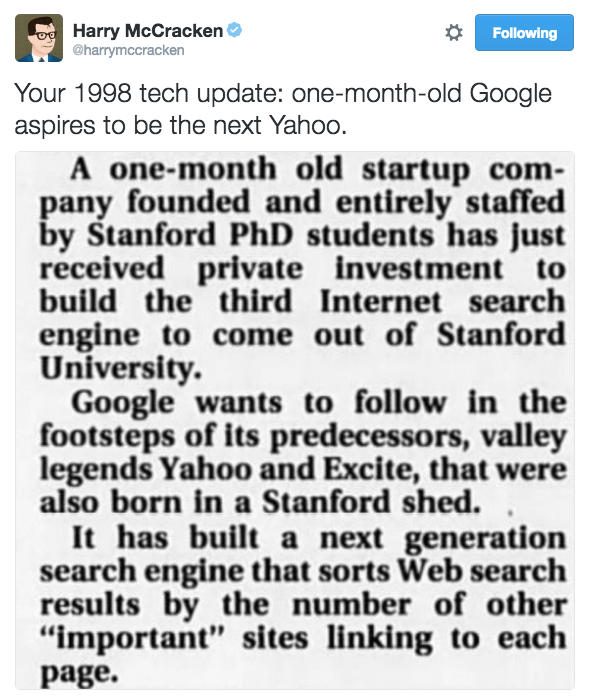The height and width of the screenshot is (698, 595).
Task: Open the tweet options gear icon
Action: 453,32
